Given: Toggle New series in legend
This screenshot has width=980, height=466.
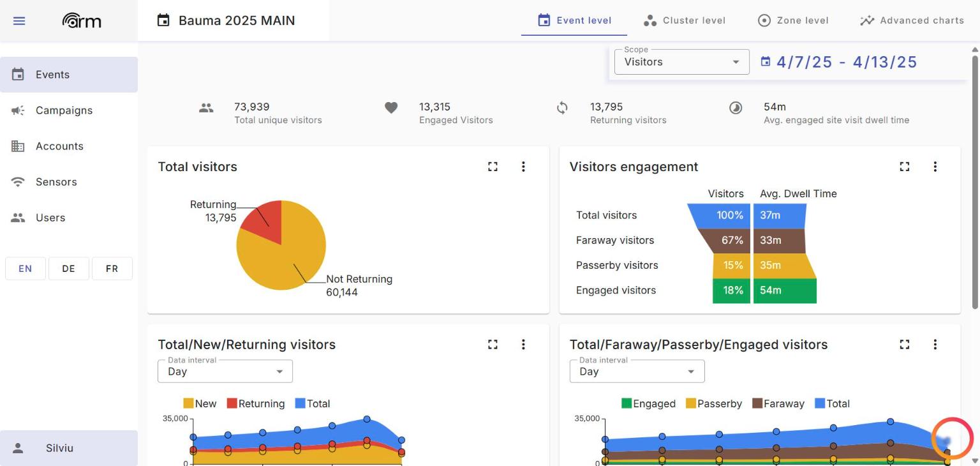Looking at the screenshot, I should coord(200,403).
